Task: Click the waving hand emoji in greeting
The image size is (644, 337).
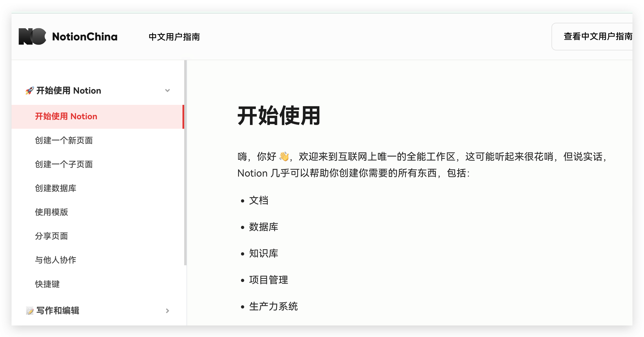Action: 284,157
